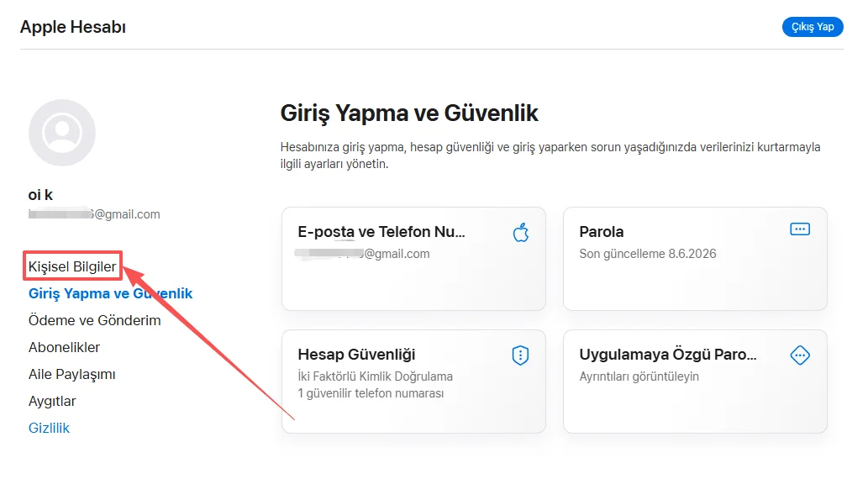Open the Uygulamaya Özgü Parolalar card

695,382
